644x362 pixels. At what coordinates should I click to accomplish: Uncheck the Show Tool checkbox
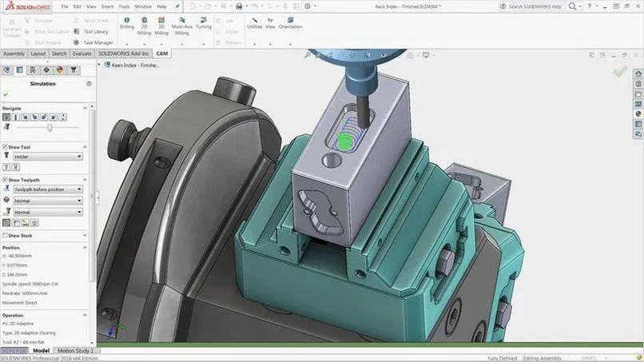(x=5, y=147)
